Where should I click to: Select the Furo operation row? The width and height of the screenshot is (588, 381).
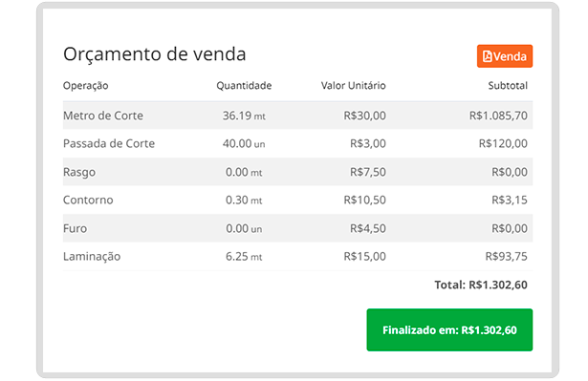(x=297, y=228)
